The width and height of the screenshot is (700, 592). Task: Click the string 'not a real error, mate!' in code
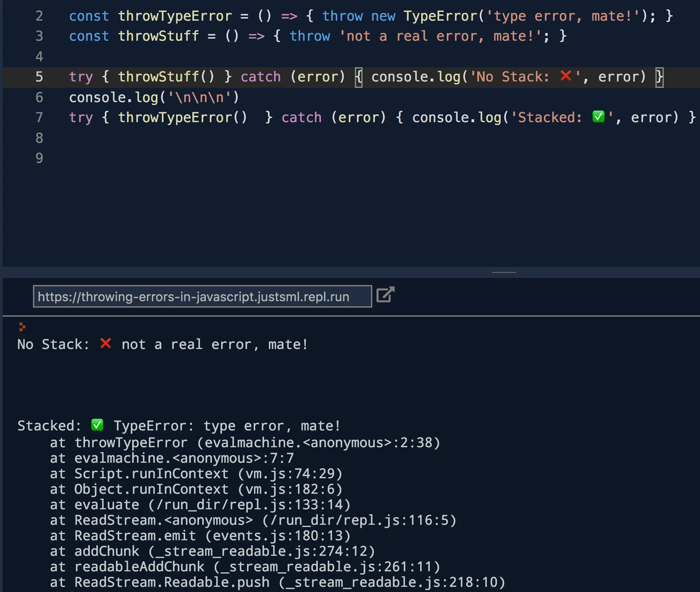tap(440, 36)
